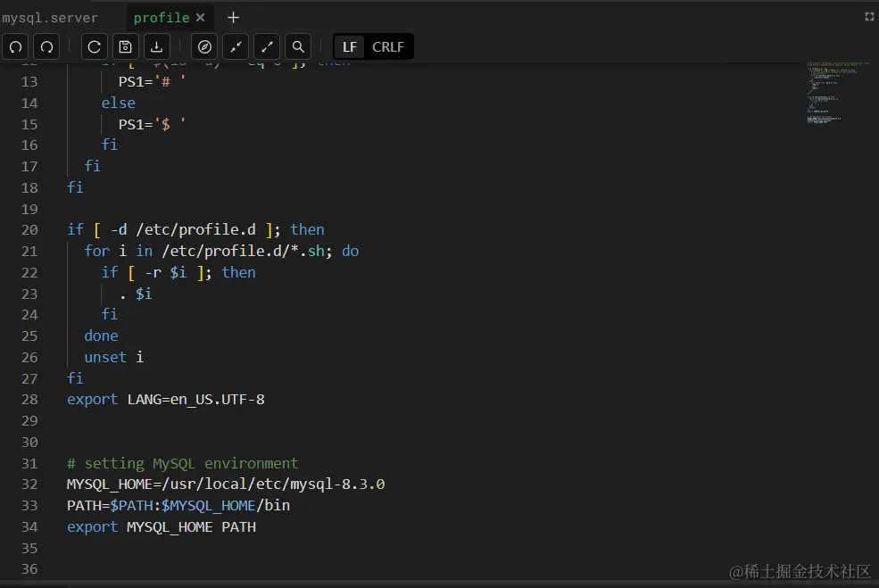
Task: Save the file using floppy disk icon
Action: click(126, 46)
